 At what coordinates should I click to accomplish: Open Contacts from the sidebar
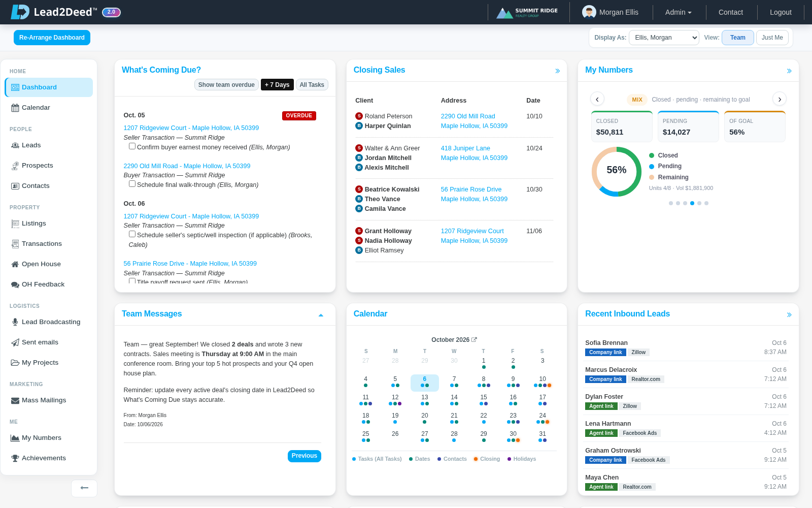point(49,186)
